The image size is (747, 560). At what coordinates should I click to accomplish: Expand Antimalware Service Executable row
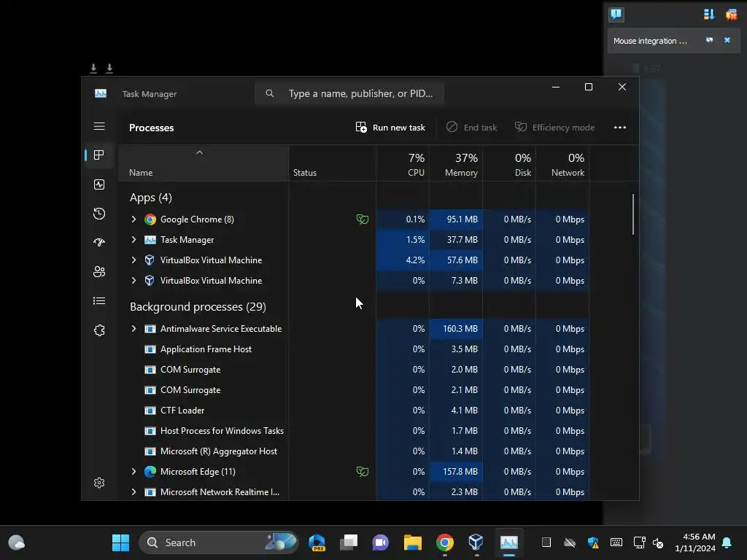(134, 329)
